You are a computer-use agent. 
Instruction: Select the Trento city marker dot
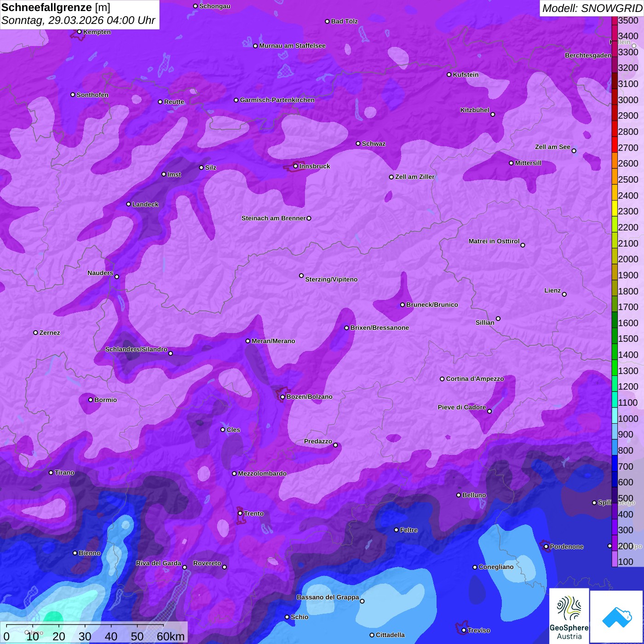240,513
